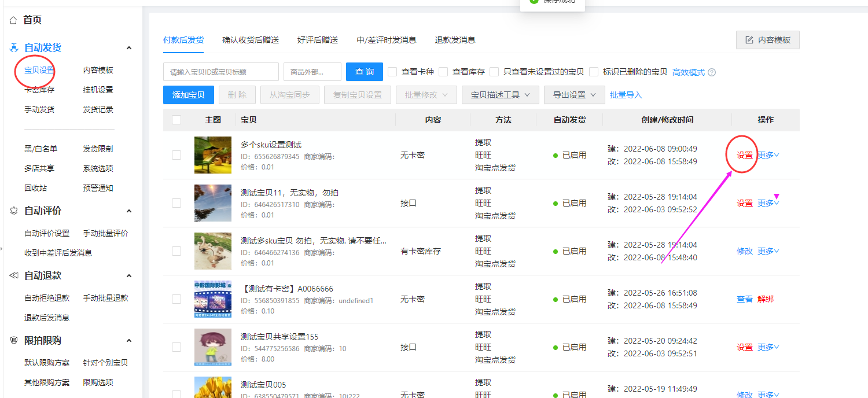The height and width of the screenshot is (398, 868).
Task: Click 解绑 for 【测试有卡密】A0066666
Action: (x=766, y=299)
